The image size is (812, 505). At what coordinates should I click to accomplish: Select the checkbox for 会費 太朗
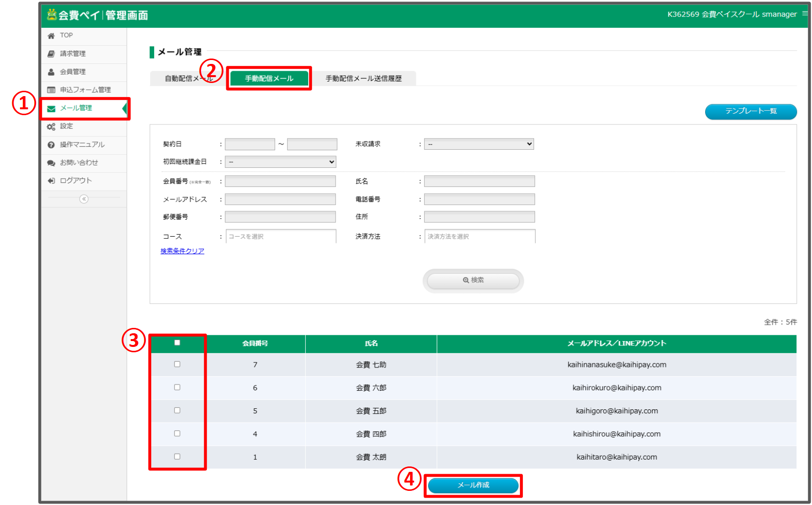tap(177, 457)
